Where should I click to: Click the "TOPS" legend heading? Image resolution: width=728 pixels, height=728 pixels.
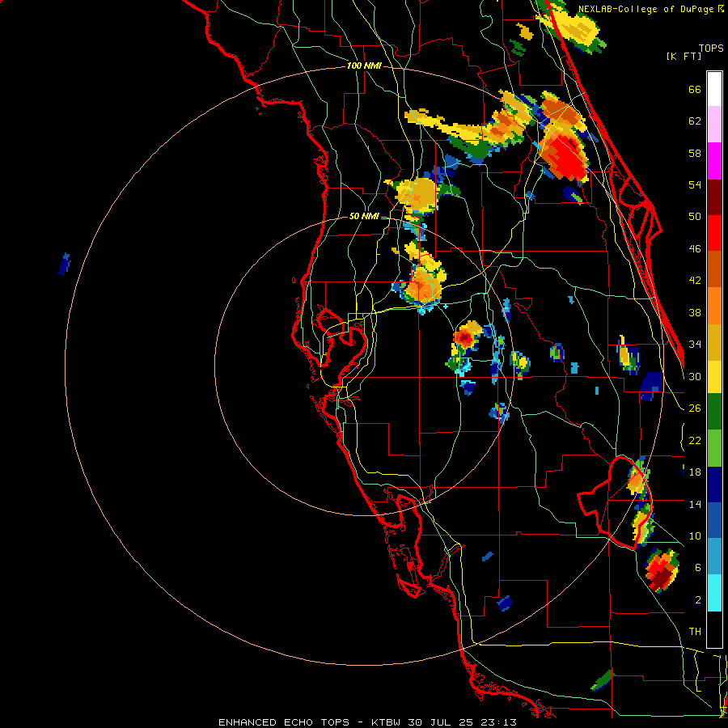[711, 49]
